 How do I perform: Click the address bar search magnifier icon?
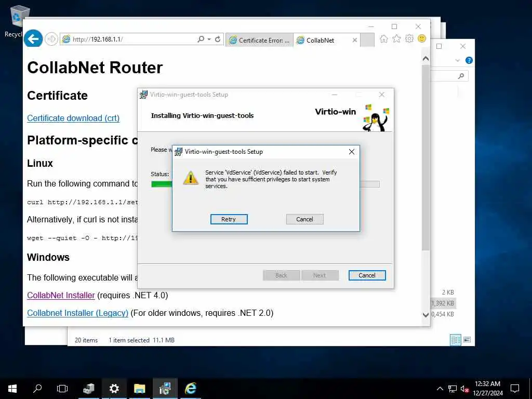click(201, 39)
